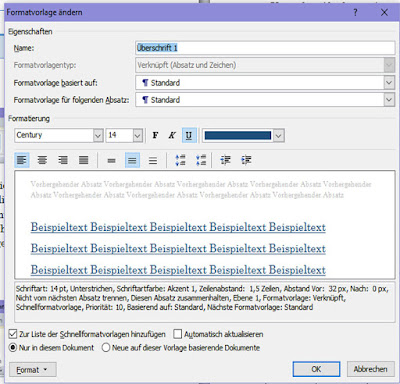Select 'Neue auf dieser Vorlage basierende Dokumente'
Screen dimensions: 400x384
tap(106, 348)
